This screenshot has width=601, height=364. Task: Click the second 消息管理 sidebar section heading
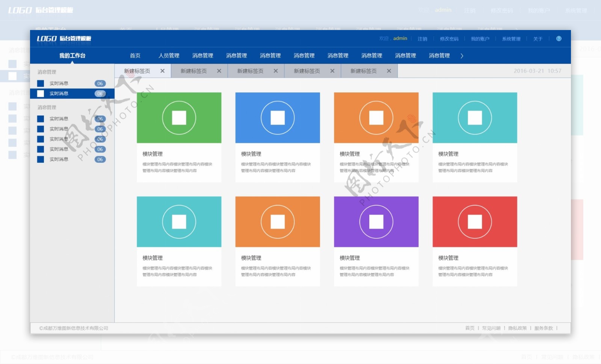(x=47, y=107)
